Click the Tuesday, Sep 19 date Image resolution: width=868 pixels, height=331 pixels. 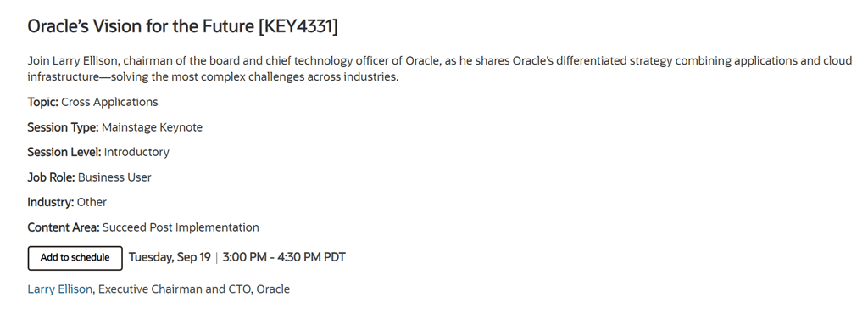point(170,257)
